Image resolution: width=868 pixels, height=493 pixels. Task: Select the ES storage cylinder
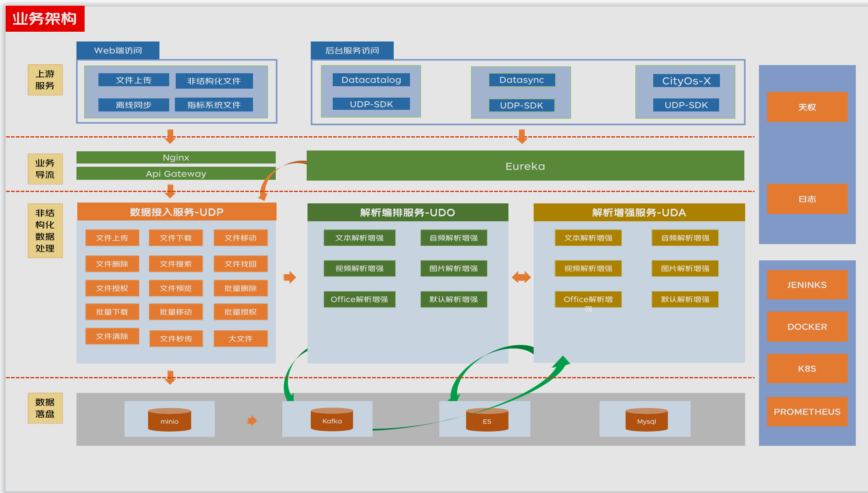487,419
